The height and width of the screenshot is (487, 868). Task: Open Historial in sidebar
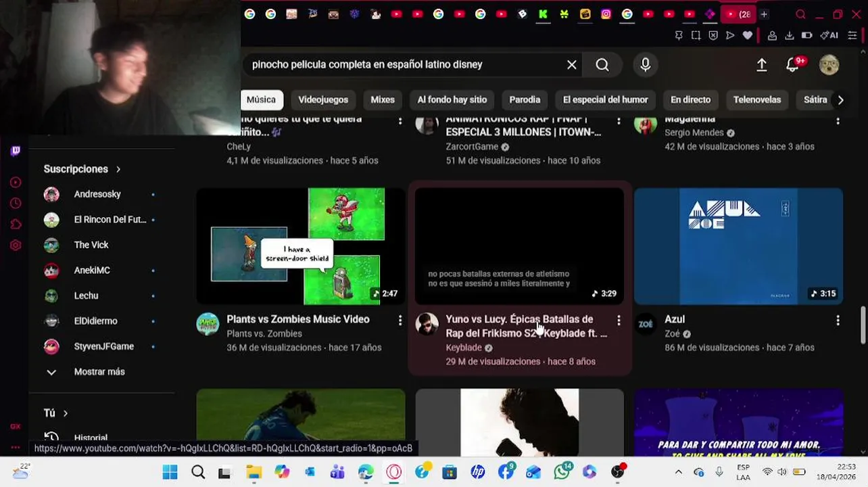[91, 438]
